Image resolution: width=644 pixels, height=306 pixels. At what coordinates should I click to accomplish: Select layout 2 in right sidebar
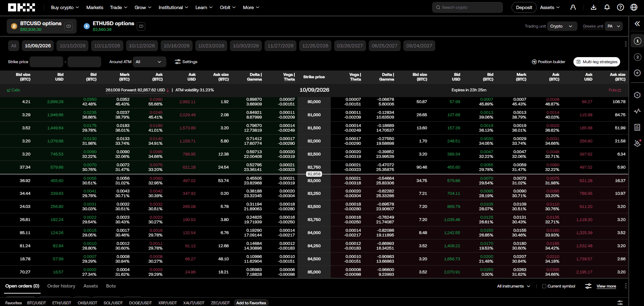(637, 57)
